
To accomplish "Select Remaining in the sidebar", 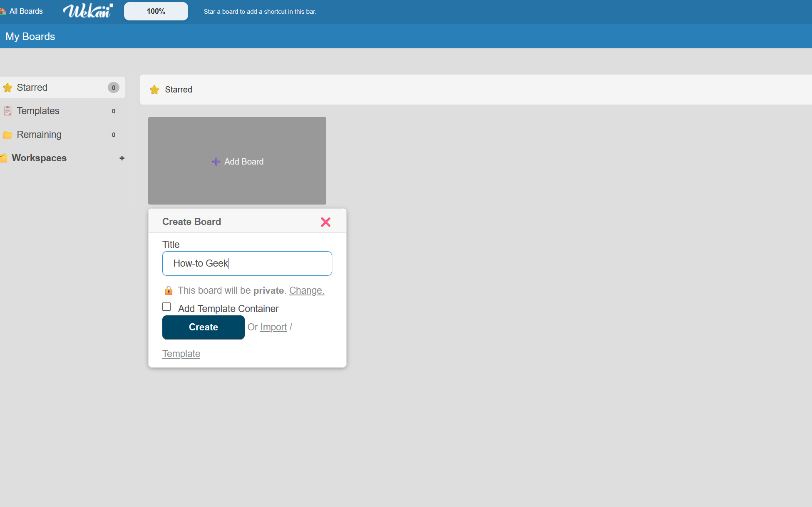I will click(x=62, y=135).
